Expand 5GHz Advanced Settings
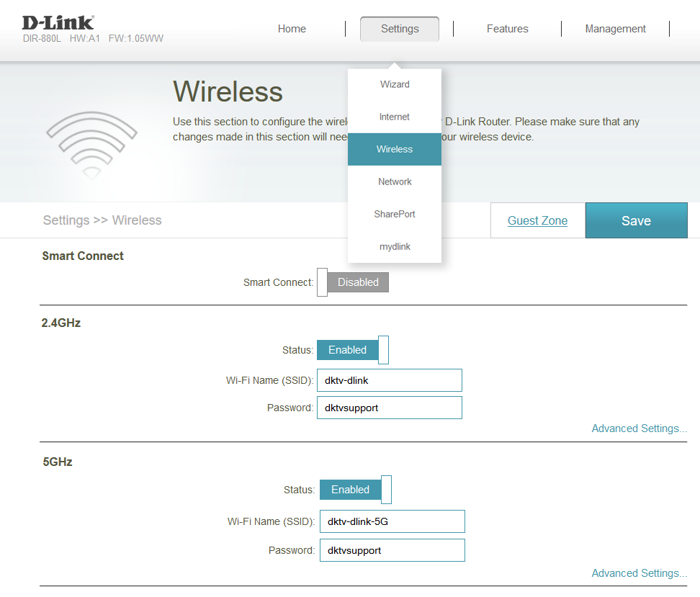 (x=639, y=573)
